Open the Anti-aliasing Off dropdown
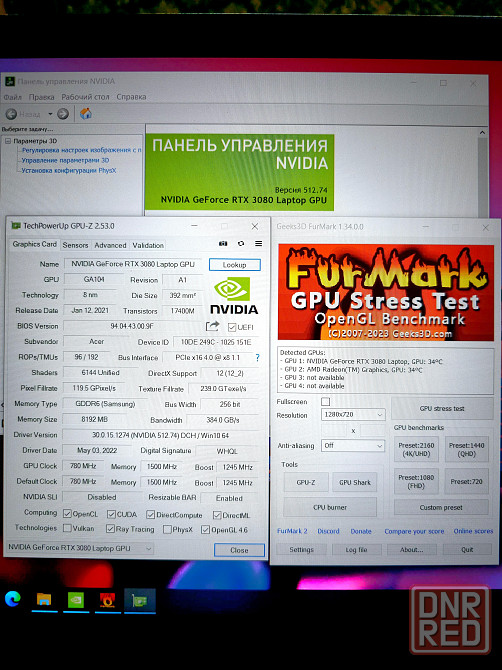 (x=353, y=445)
